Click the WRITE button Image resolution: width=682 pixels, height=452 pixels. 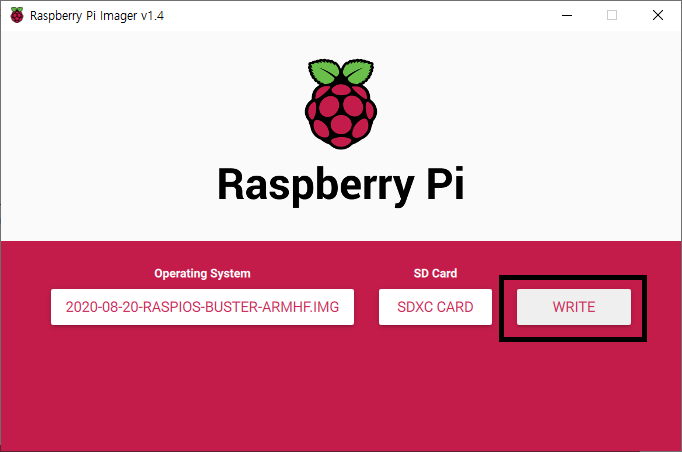coord(574,307)
